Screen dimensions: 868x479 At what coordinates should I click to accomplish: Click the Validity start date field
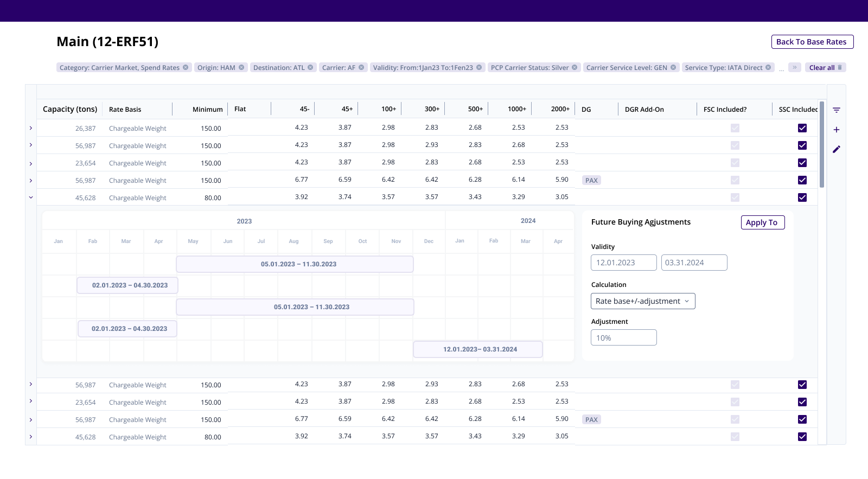(x=624, y=263)
